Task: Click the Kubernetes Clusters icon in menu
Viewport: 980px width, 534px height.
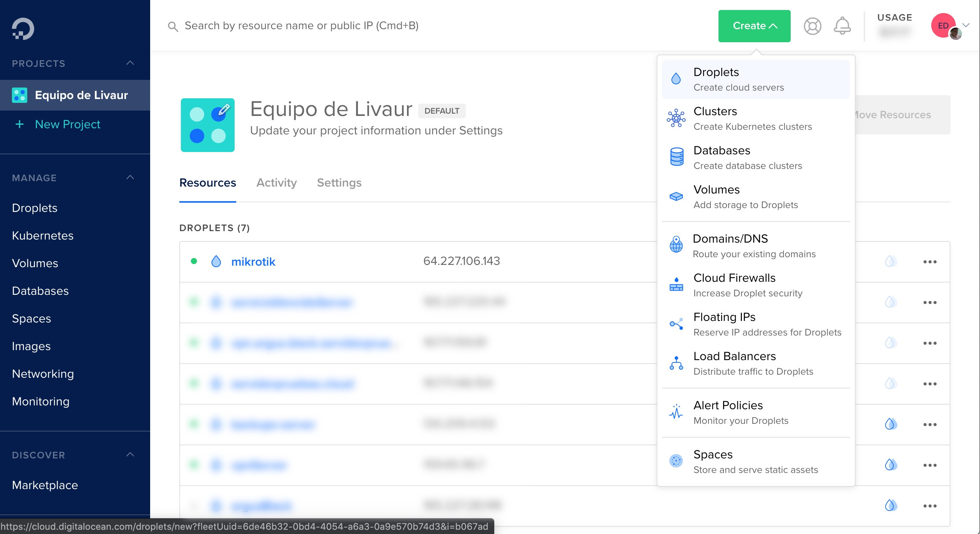Action: (676, 118)
